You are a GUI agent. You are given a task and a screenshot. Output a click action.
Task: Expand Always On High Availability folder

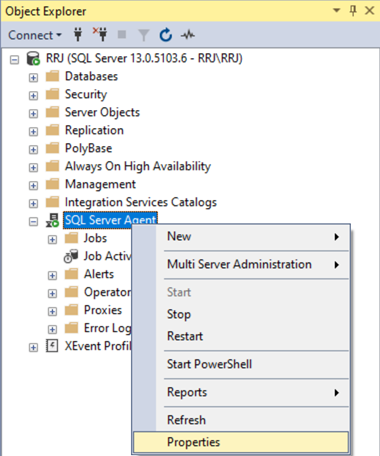(x=33, y=168)
